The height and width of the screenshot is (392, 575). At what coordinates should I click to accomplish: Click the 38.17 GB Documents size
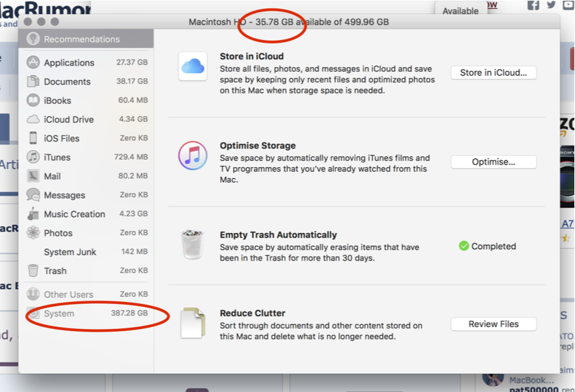[132, 81]
